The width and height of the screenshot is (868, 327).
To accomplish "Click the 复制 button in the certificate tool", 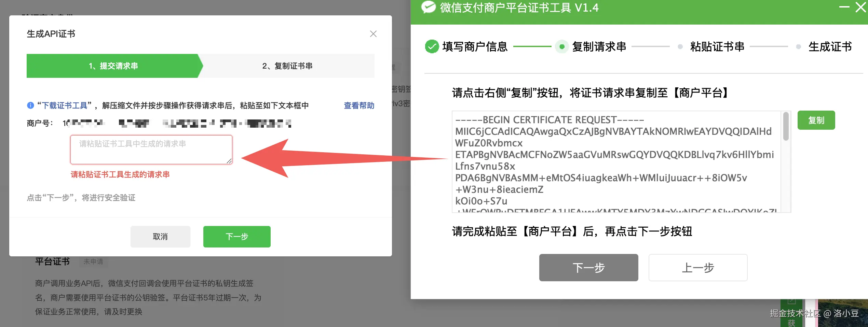I will click(816, 120).
